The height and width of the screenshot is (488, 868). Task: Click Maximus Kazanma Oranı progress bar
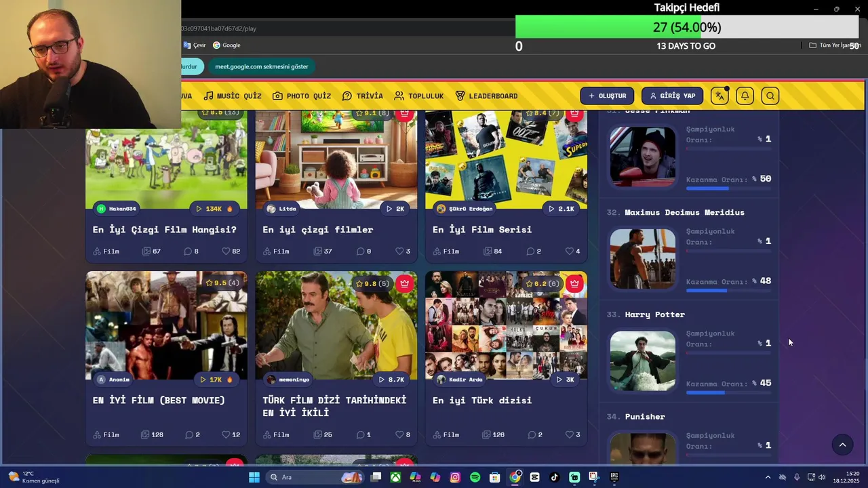[x=729, y=290]
